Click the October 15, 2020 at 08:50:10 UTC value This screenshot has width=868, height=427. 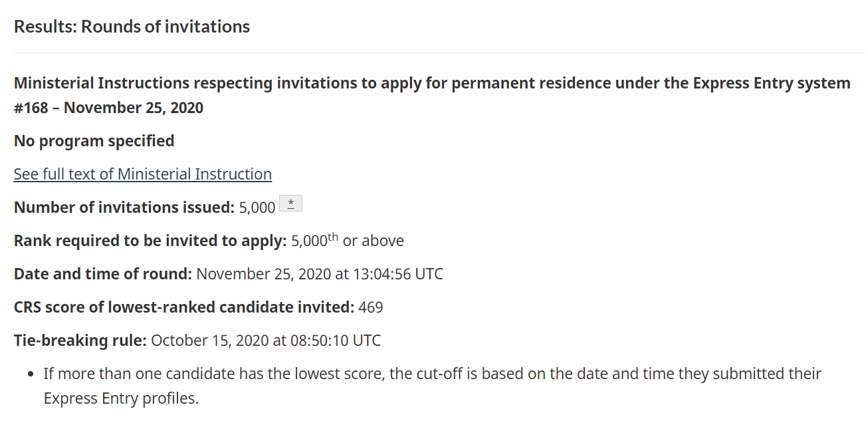point(266,341)
